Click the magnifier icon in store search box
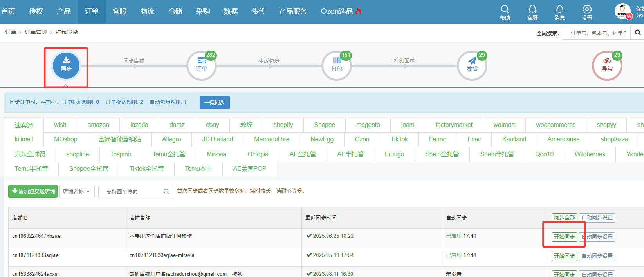Image resolution: width=644 pixels, height=277 pixels. tap(166, 192)
